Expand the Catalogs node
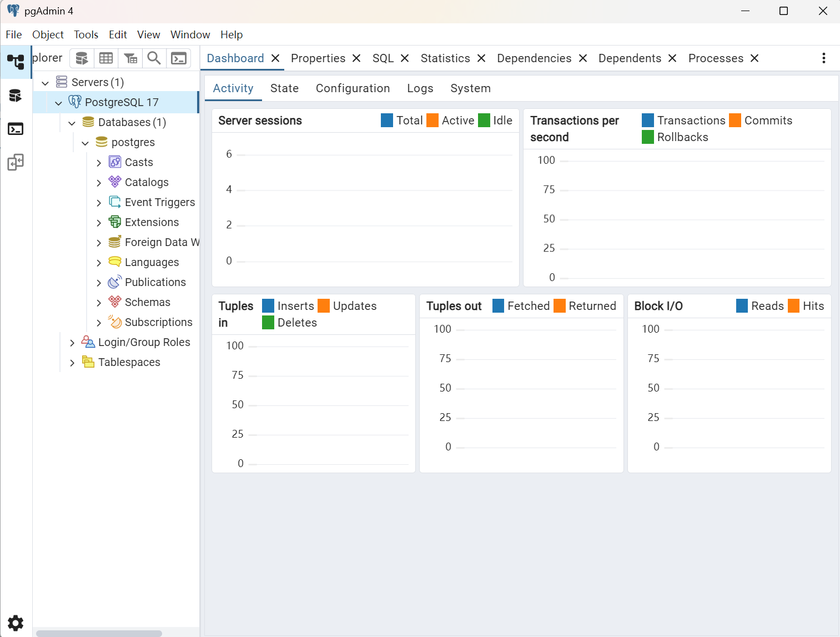The height and width of the screenshot is (637, 840). tap(99, 183)
